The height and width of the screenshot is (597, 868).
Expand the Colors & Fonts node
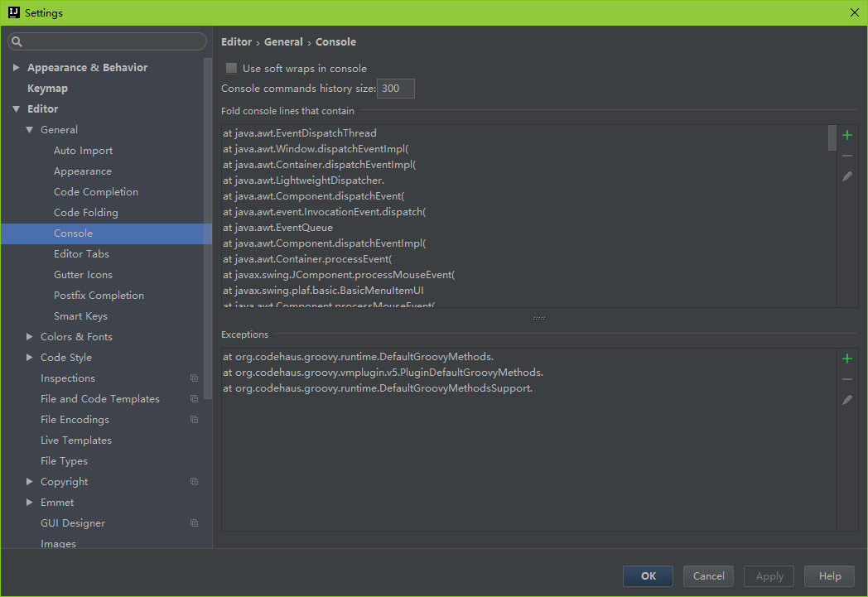coord(29,337)
